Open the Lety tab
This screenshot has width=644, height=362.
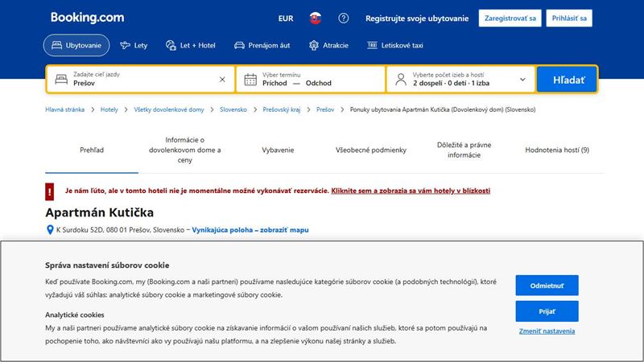134,45
